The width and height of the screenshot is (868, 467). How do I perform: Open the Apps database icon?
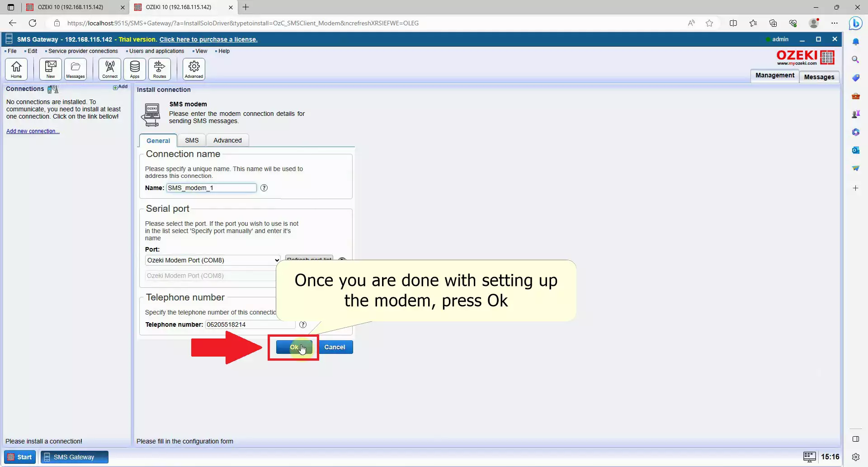(135, 69)
